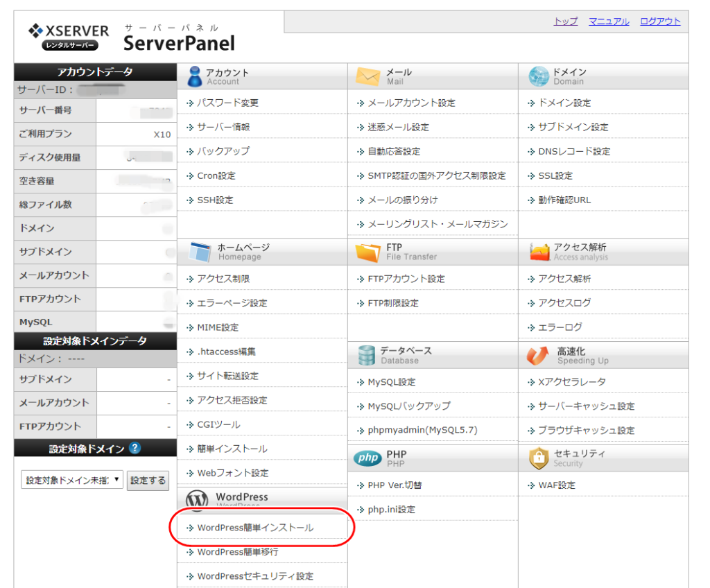Open アクセスログ

pos(564,303)
